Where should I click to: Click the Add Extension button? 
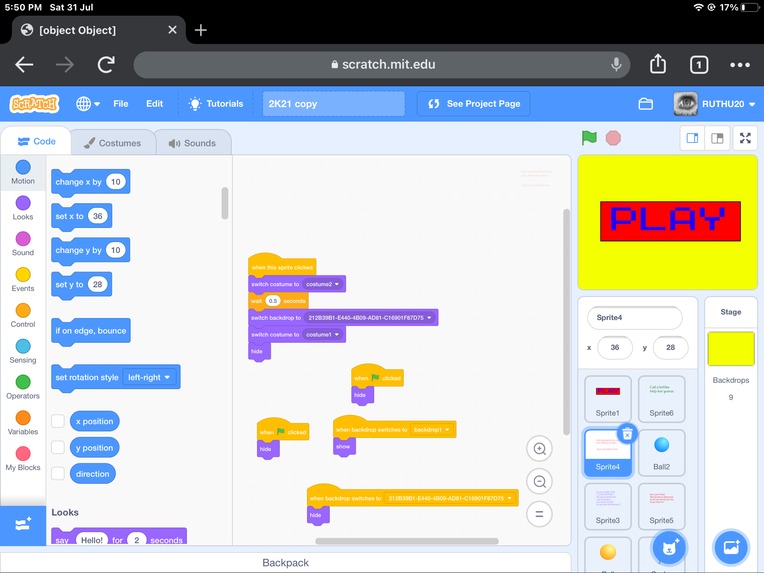23,525
